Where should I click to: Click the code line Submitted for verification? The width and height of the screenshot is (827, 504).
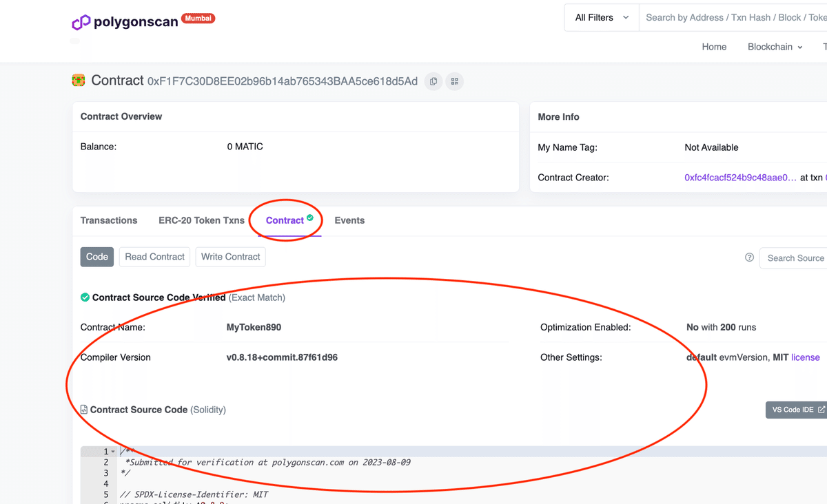click(x=267, y=462)
